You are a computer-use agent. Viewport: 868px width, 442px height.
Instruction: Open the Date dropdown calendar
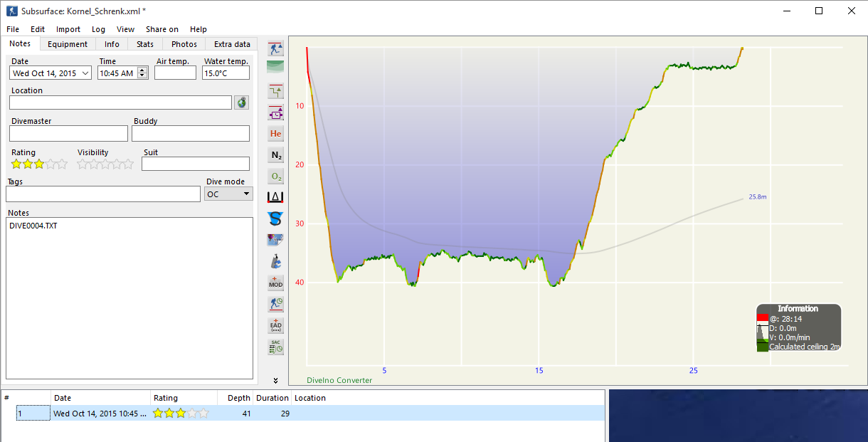point(86,73)
